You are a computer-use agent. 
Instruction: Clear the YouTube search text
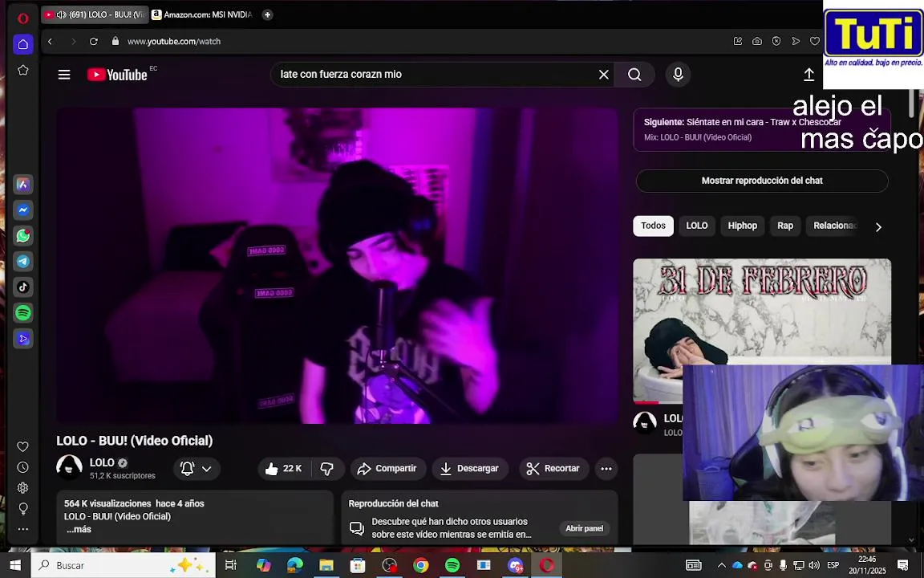[x=604, y=75]
